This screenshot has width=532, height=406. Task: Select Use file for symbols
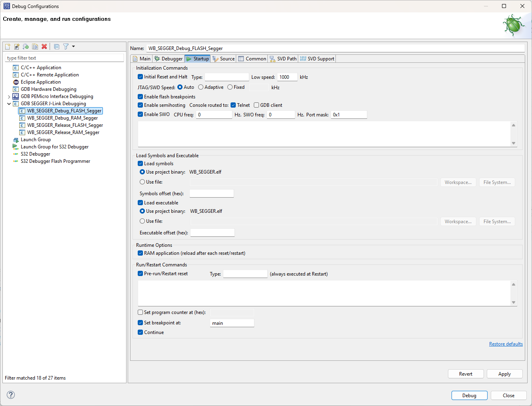pyautogui.click(x=142, y=182)
